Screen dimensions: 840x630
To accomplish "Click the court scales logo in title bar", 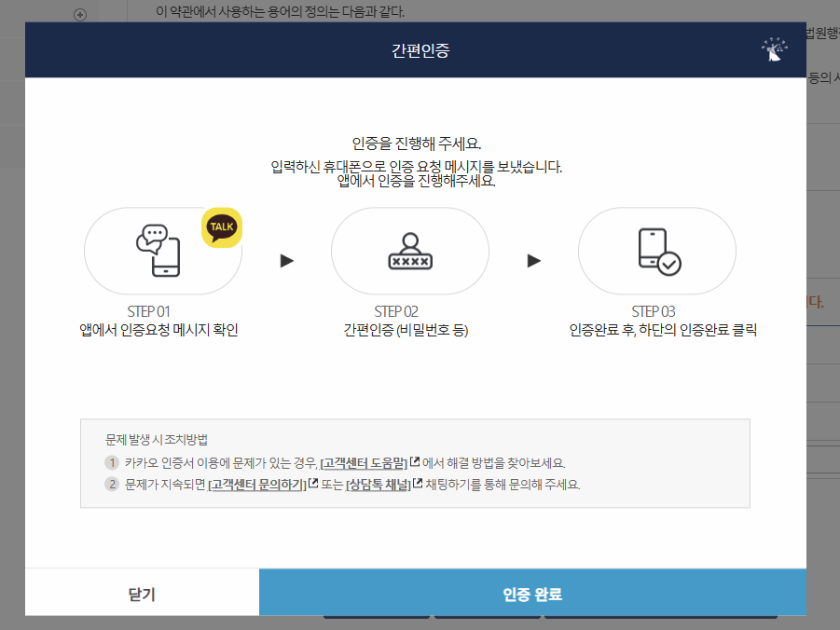I will pyautogui.click(x=775, y=48).
